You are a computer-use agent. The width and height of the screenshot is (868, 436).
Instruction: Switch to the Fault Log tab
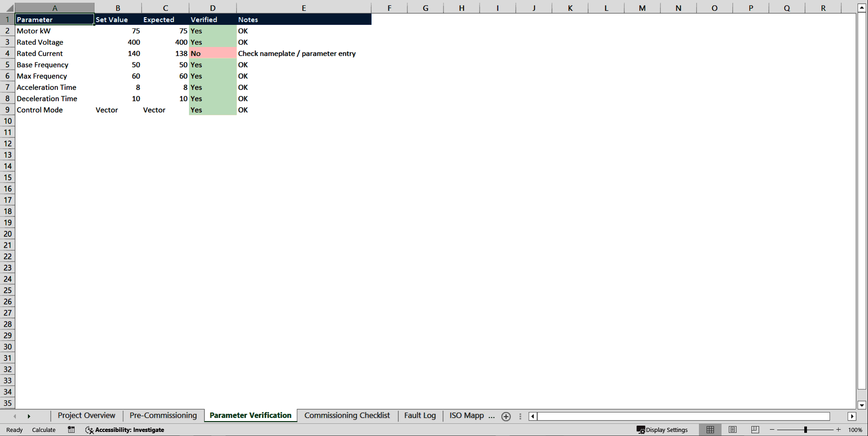420,415
